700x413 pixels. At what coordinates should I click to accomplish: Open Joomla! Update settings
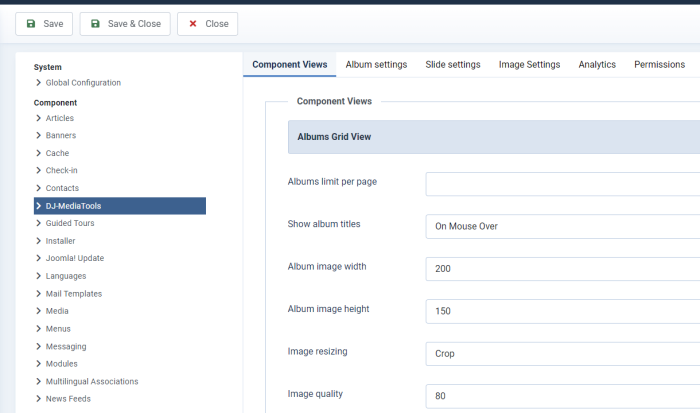(x=75, y=258)
